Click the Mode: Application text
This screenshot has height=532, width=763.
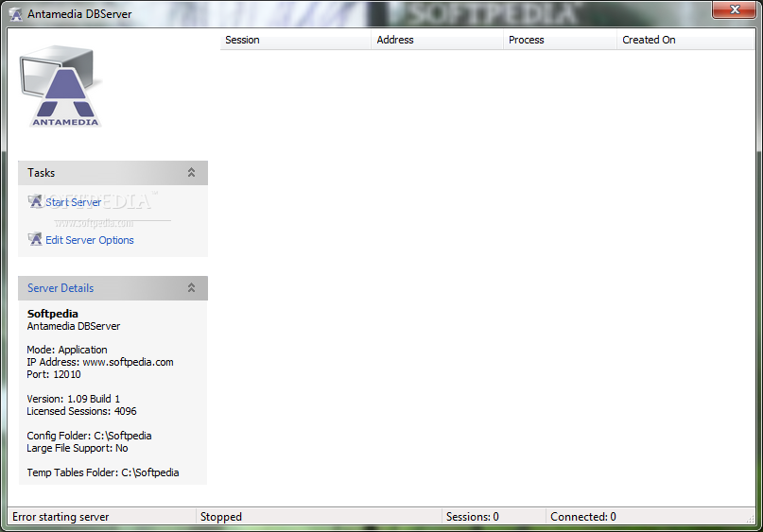tap(67, 350)
